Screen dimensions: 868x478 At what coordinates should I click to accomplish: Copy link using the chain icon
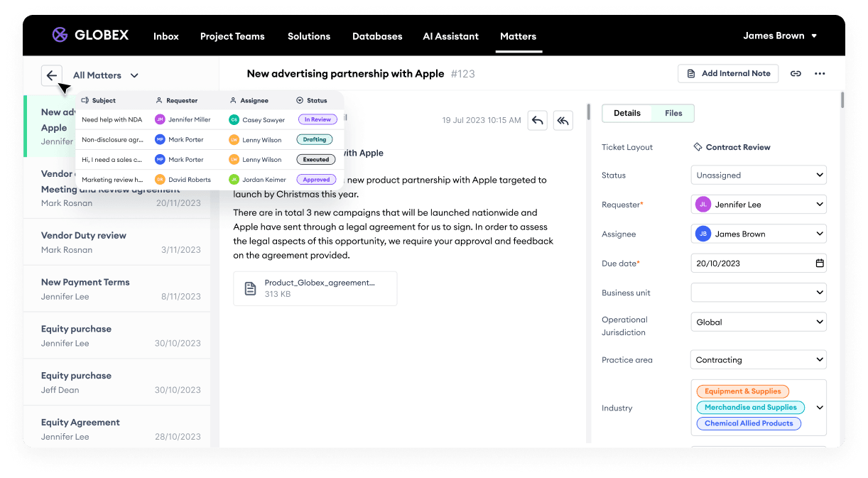point(796,74)
